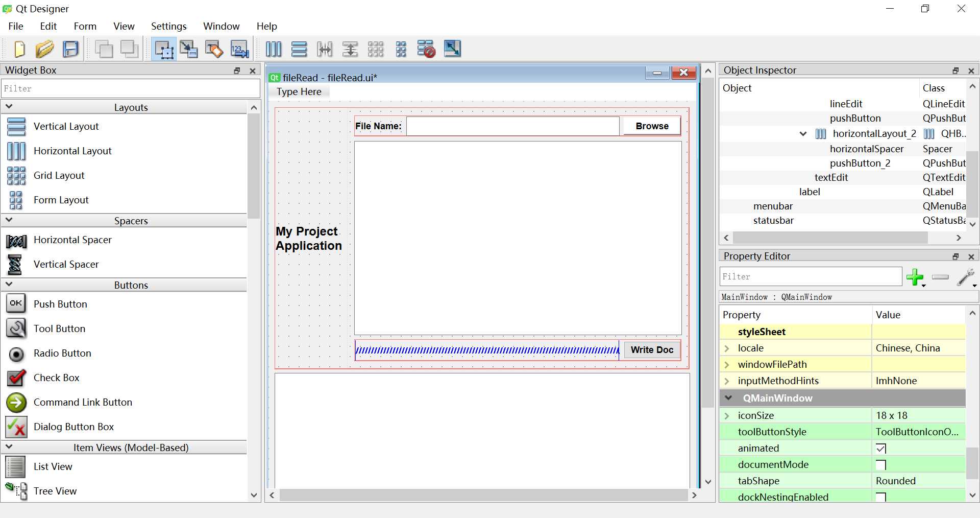
Task: Float the Property Editor panel
Action: 955,256
